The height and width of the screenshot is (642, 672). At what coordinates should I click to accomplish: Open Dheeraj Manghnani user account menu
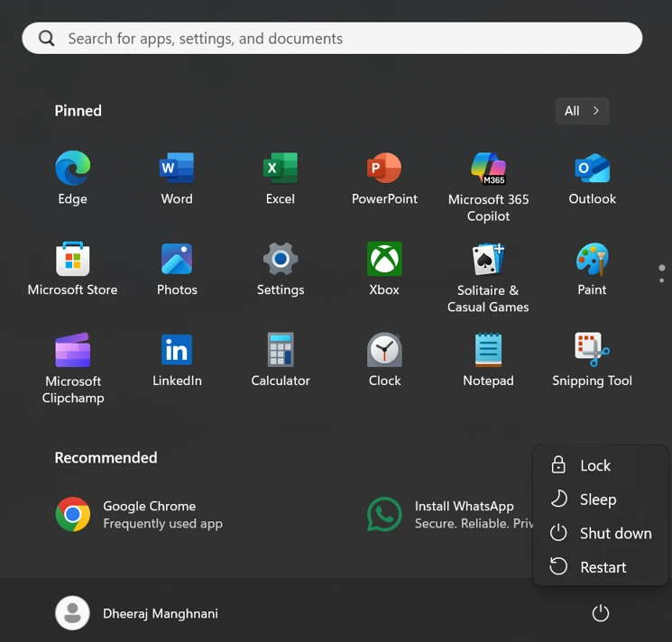(x=137, y=613)
